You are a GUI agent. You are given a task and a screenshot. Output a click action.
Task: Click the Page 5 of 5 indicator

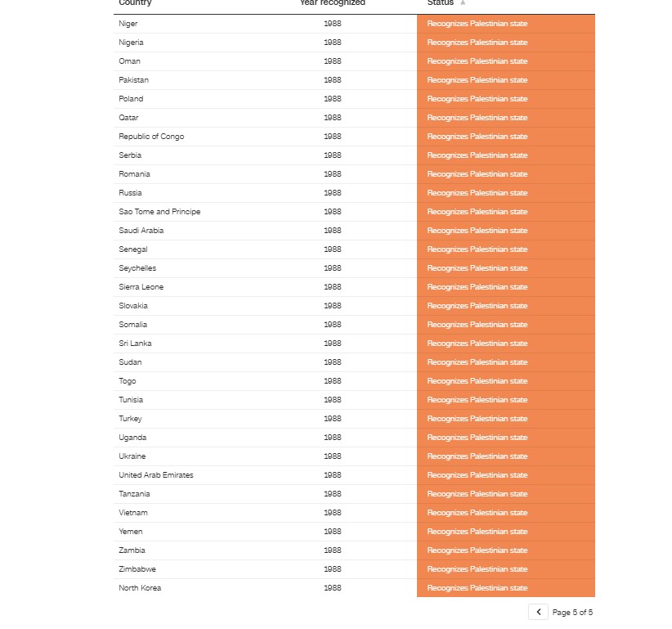click(x=572, y=612)
